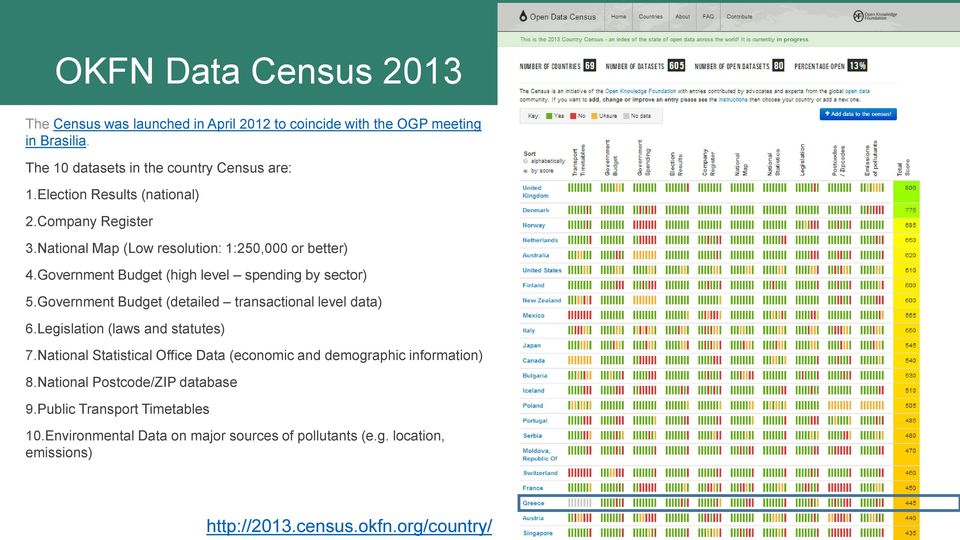Viewport: 960px width, 540px height.
Task: Click Greece's grey Transport Timetables cell
Action: coord(579,503)
